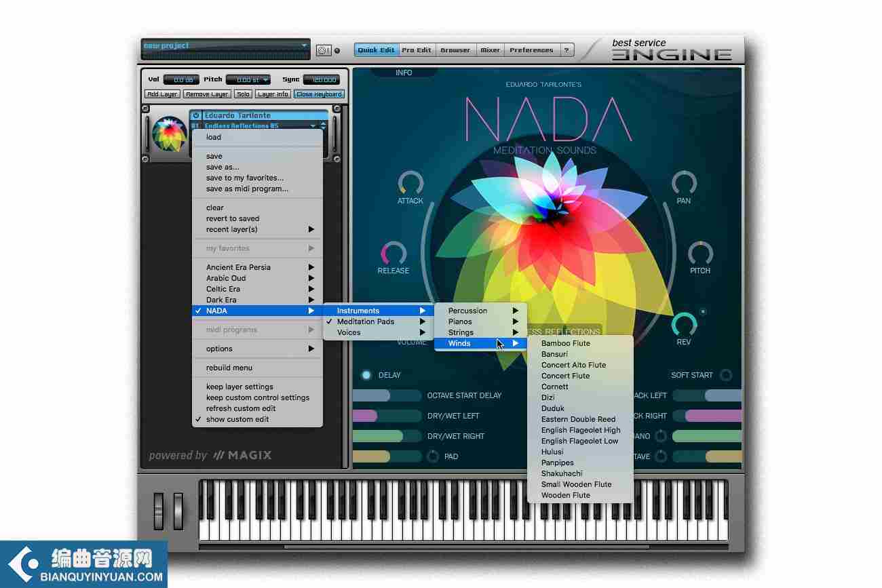This screenshot has height=588, width=882.
Task: Choose Bamboo Flute from Winds list
Action: [x=580, y=343]
